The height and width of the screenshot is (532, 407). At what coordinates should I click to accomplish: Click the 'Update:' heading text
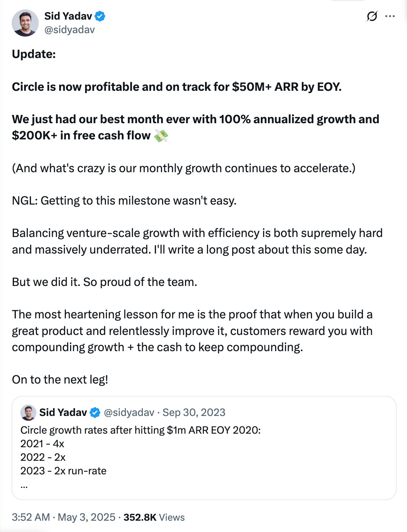[x=34, y=54]
